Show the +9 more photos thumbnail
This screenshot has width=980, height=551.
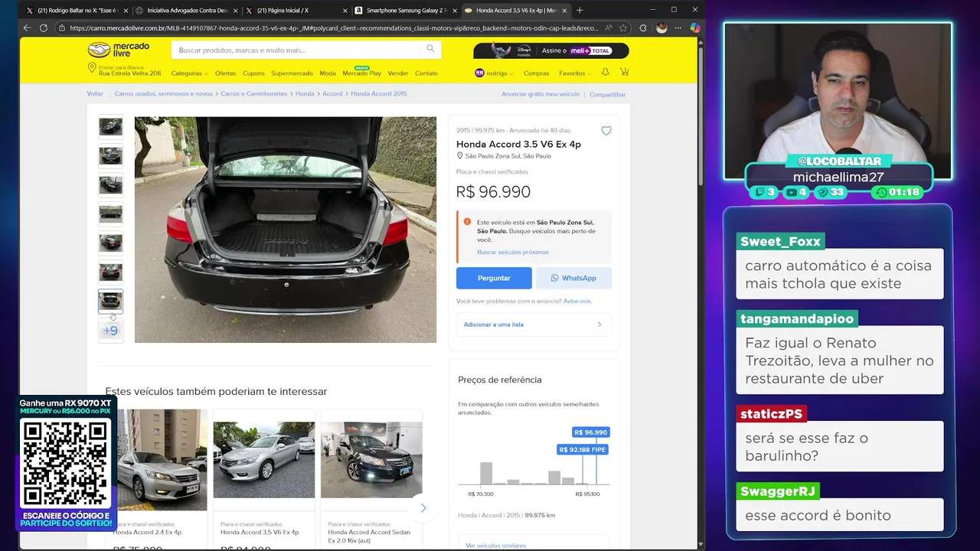point(110,331)
